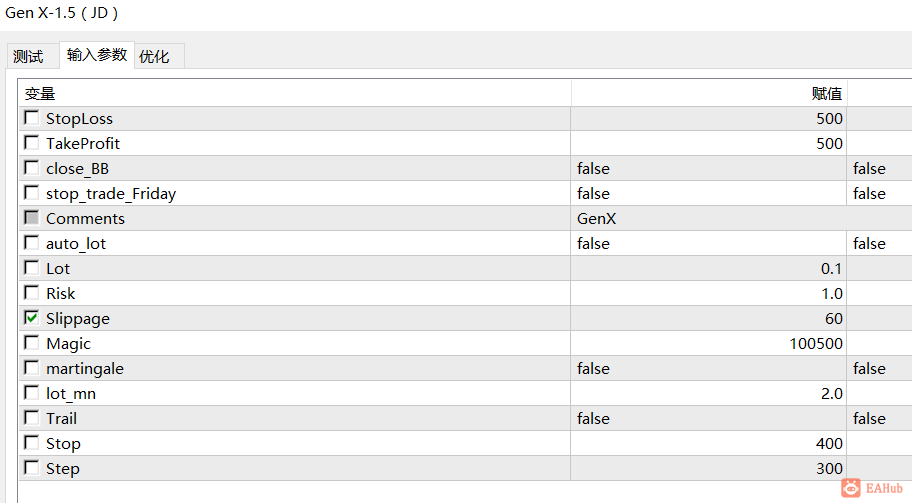Viewport: 912px width, 503px height.
Task: Open the auto_lot value dropdown
Action: tap(709, 243)
